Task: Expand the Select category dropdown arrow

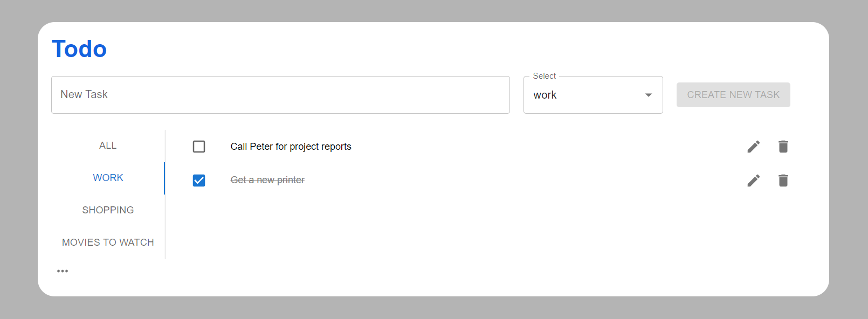Action: [x=649, y=95]
